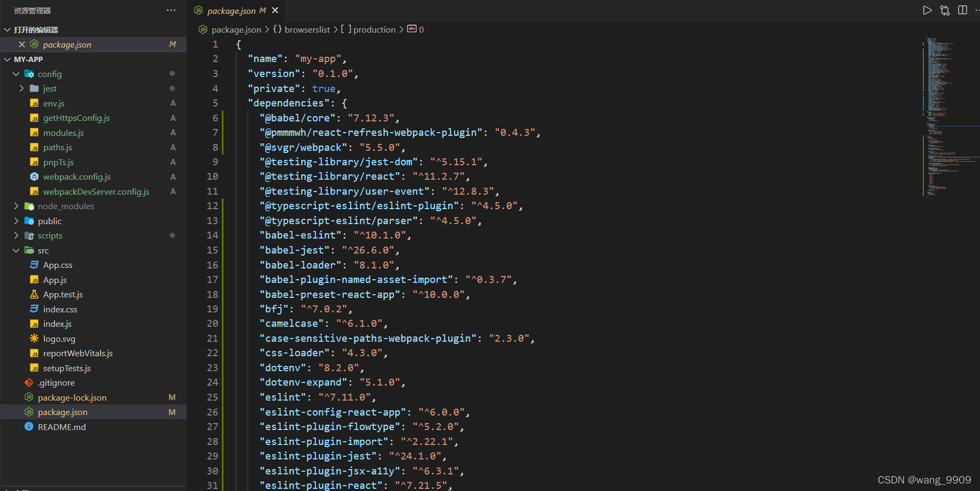The height and width of the screenshot is (491, 980).
Task: Open getHttpsConfig.js in explorer
Action: (x=76, y=118)
